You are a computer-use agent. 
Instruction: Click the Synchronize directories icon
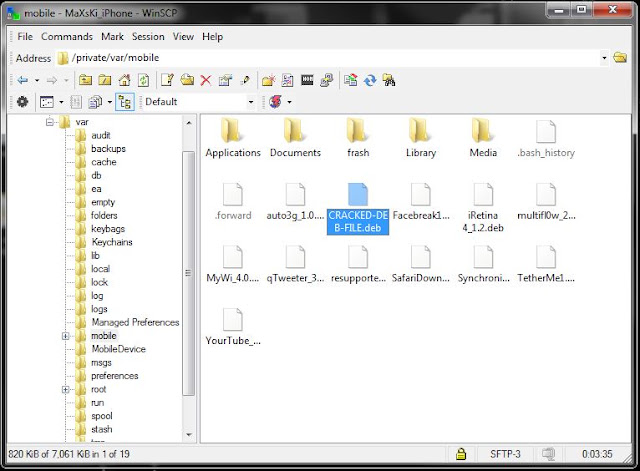coord(351,80)
